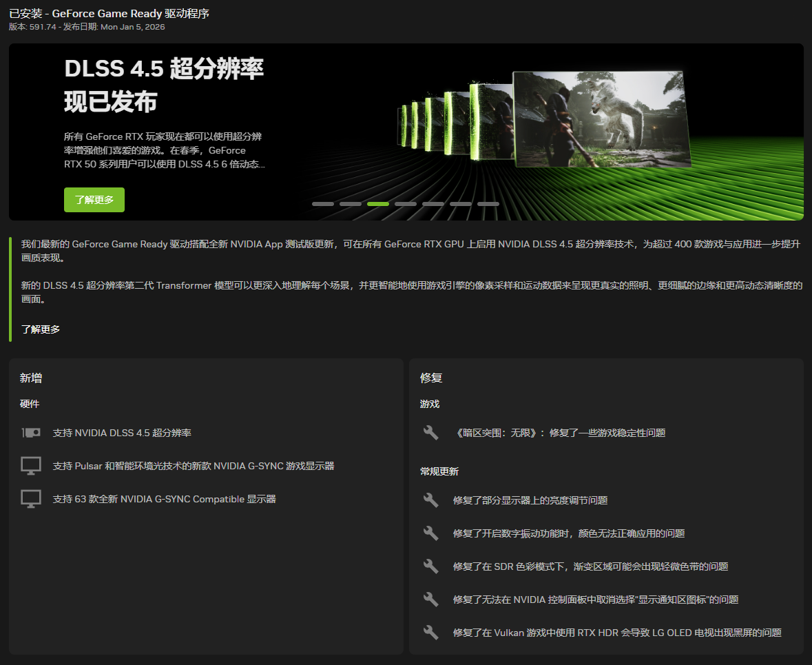Click wrench icon beside SDR 色彩模式 fix

pyautogui.click(x=431, y=566)
